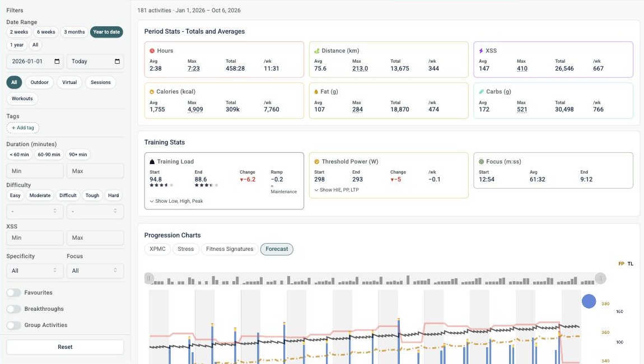Select Easy difficulty chip
Viewport: 644px width, 364px height.
point(15,195)
